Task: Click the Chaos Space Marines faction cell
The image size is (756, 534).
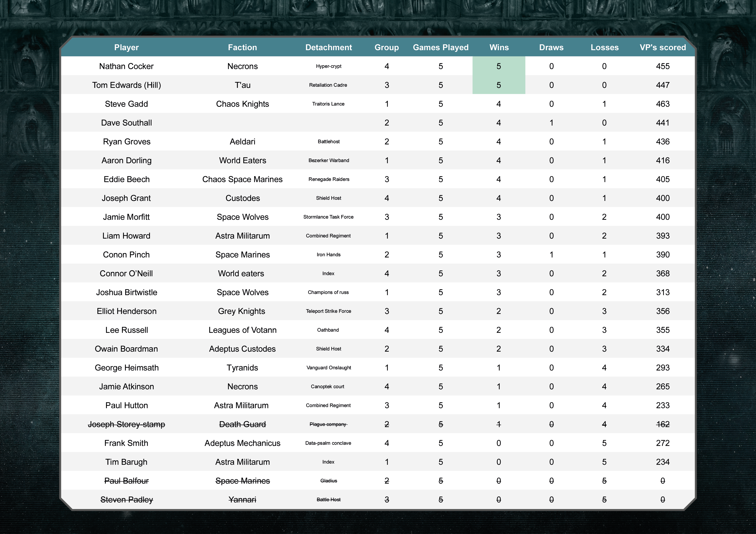Action: pyautogui.click(x=242, y=179)
